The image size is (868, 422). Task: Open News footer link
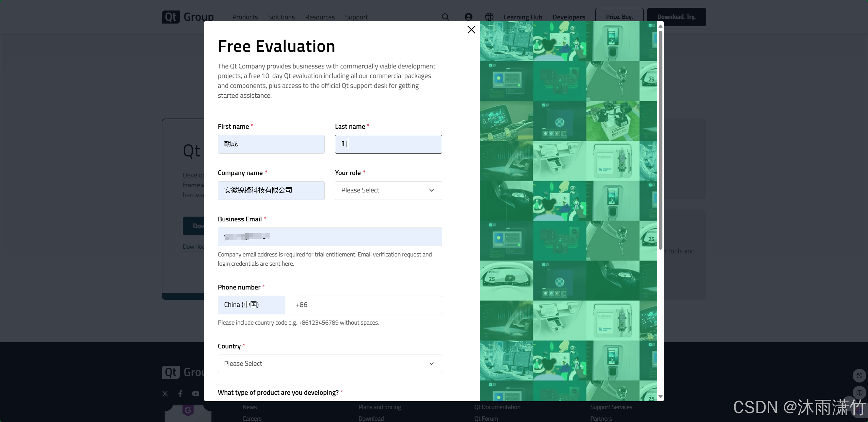tap(250, 407)
